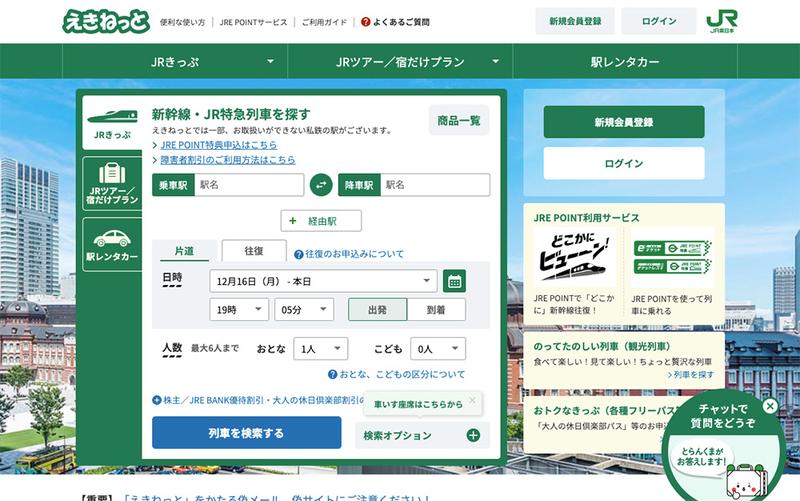This screenshot has width=800, height=501.
Task: Switch to 片道 one-way tab
Action: (184, 250)
